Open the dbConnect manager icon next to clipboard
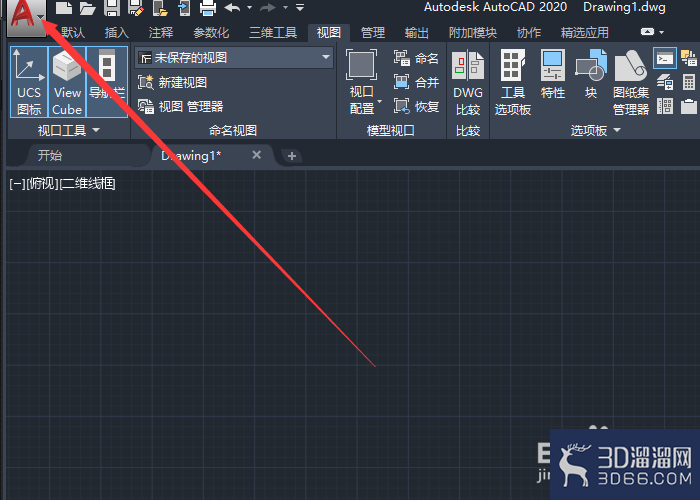700x500 pixels. tap(665, 106)
